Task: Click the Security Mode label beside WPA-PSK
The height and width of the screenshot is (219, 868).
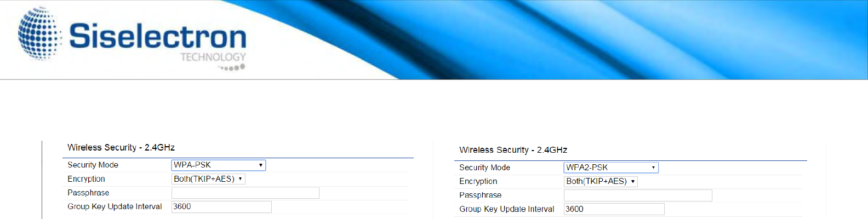Action: tap(93, 165)
